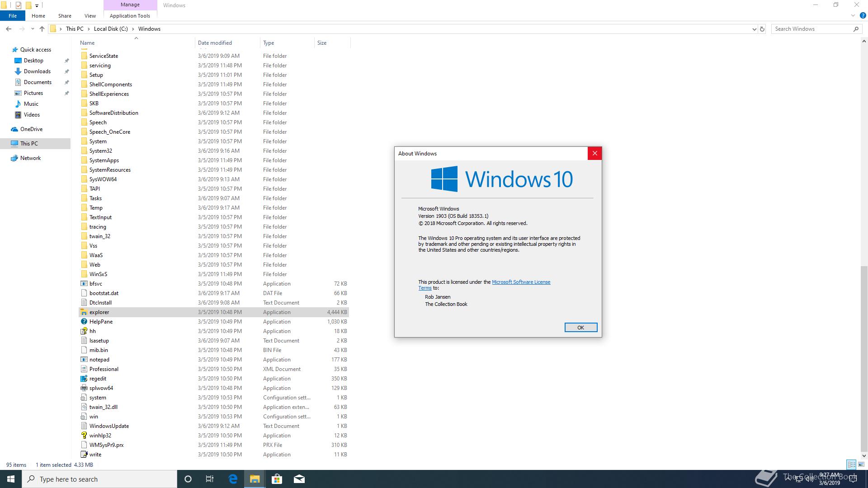Open Cortana circle on taskbar

[x=188, y=479]
